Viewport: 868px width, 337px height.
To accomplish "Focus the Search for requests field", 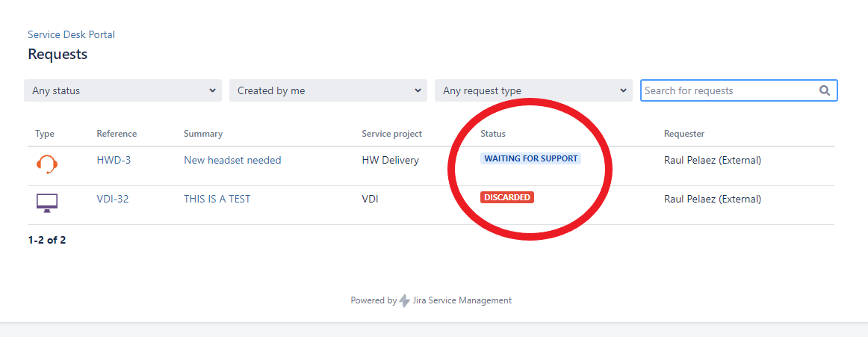I will [x=728, y=90].
